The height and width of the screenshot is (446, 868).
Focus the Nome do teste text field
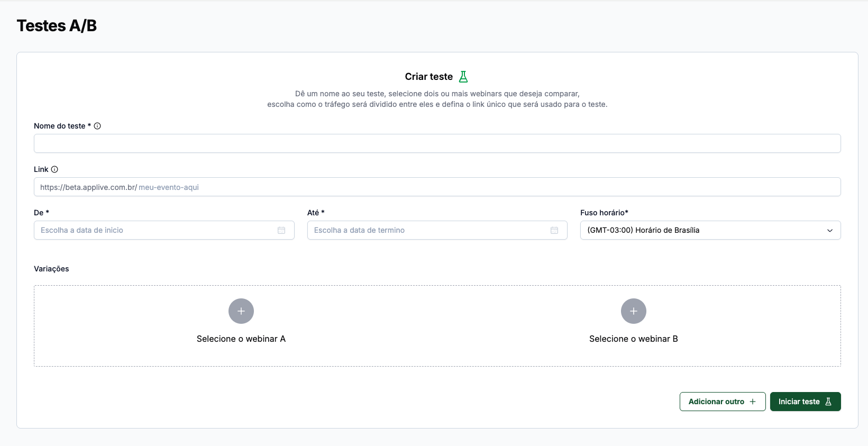pyautogui.click(x=437, y=143)
